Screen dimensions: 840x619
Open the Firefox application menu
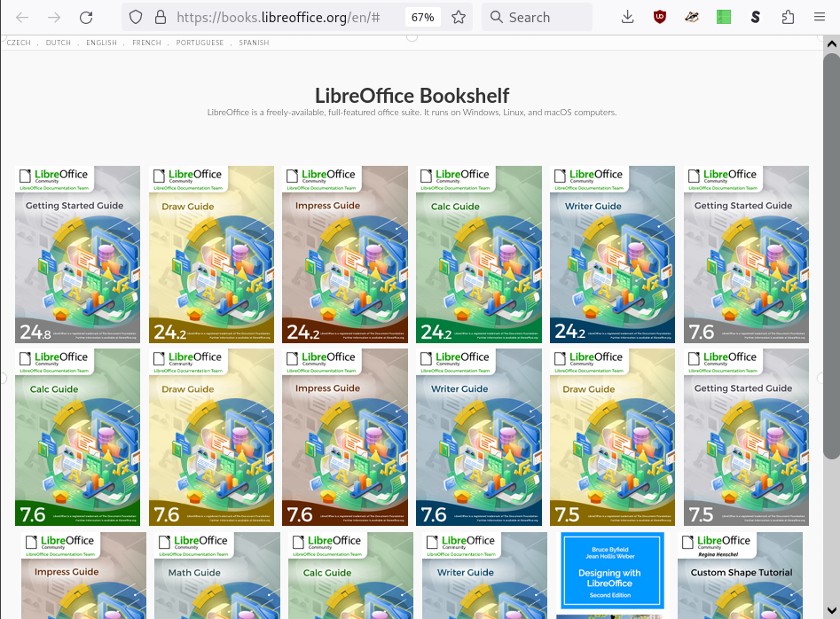click(x=819, y=18)
